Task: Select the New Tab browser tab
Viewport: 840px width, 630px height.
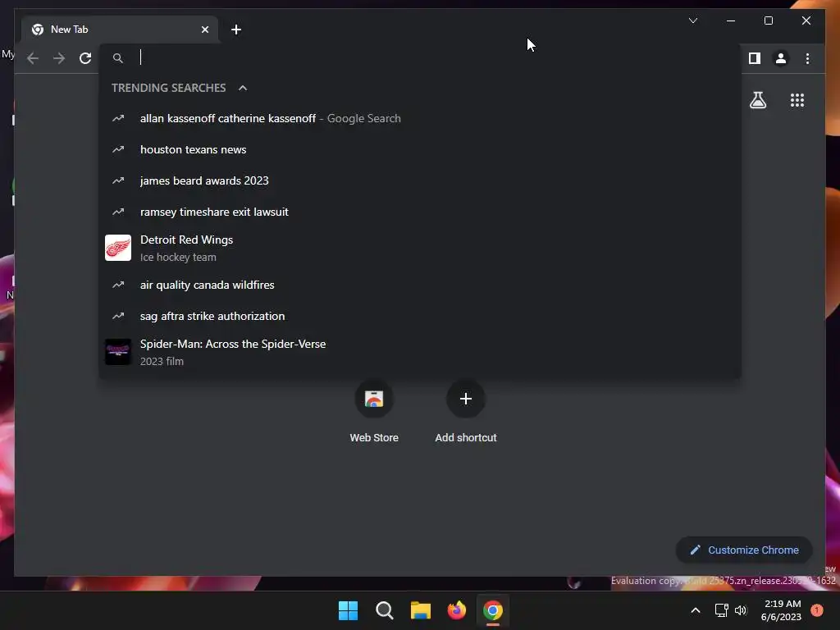Action: pos(120,30)
